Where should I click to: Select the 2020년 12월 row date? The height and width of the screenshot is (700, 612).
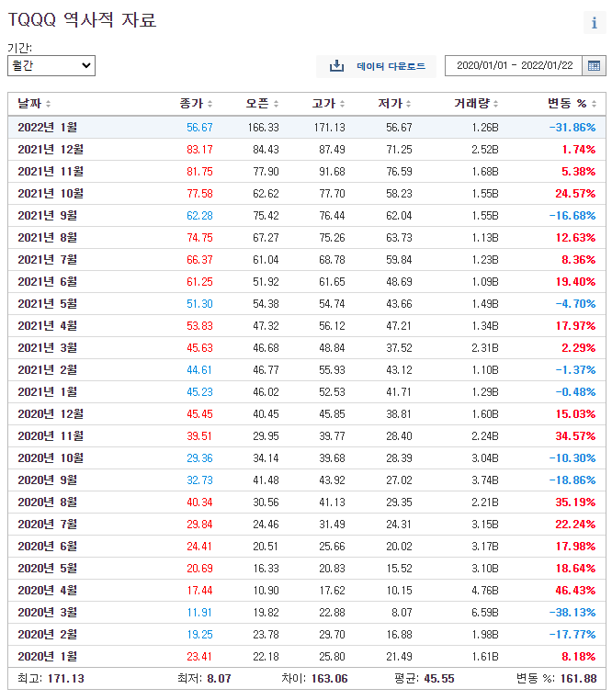[x=51, y=414]
